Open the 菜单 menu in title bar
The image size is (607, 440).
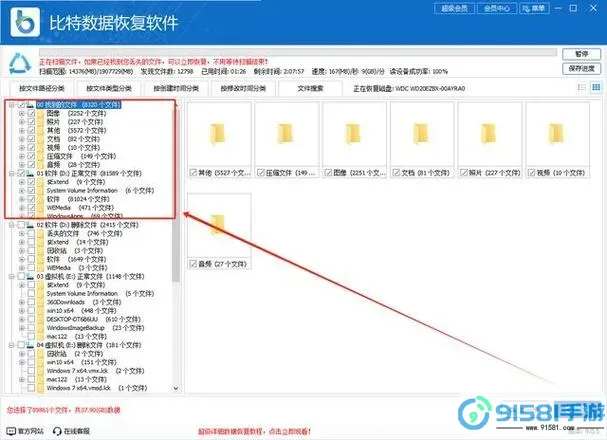tap(534, 8)
